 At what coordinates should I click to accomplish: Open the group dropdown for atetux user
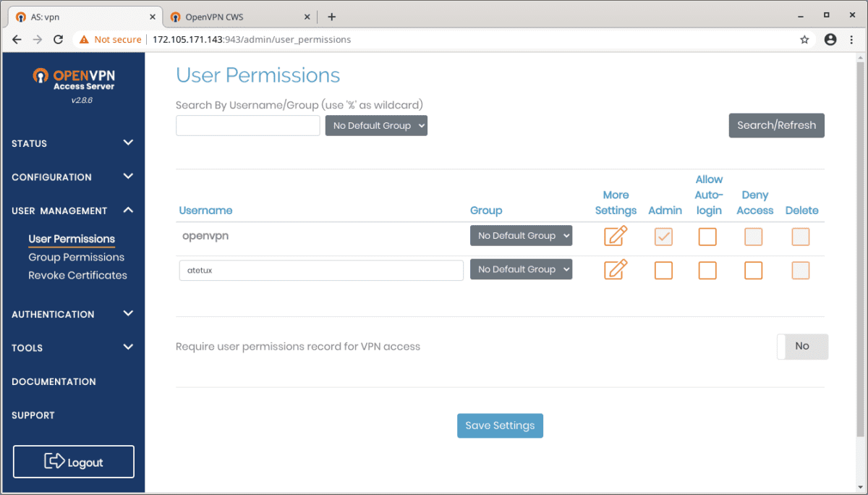521,268
